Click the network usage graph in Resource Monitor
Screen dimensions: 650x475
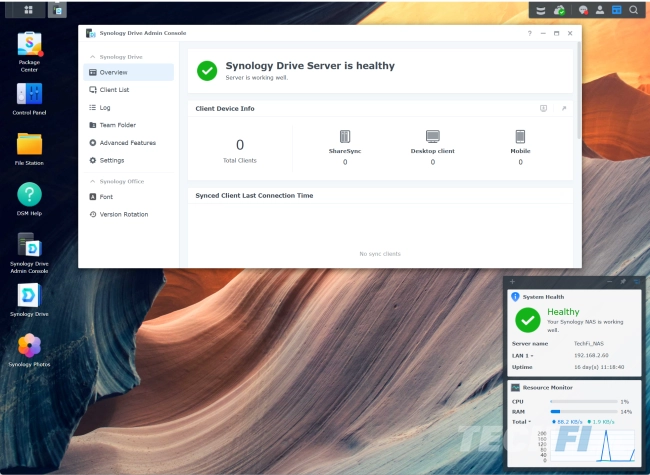(x=593, y=446)
